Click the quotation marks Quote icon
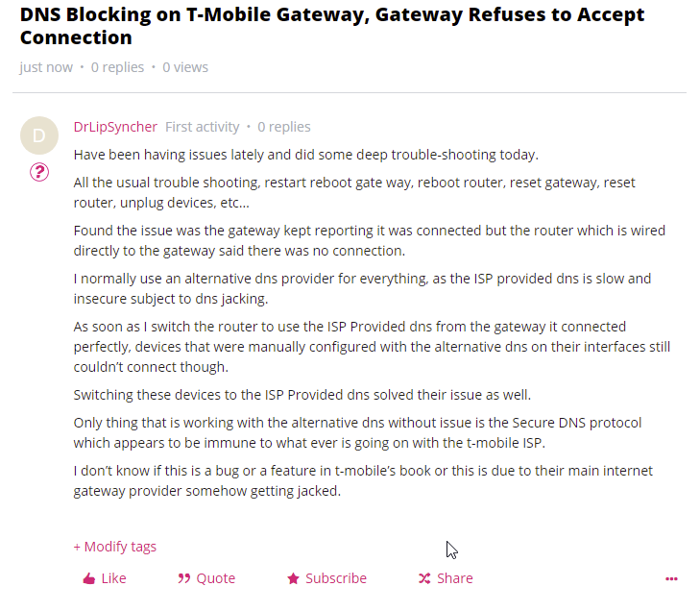Viewport: 700px width, 611px height. point(184,579)
